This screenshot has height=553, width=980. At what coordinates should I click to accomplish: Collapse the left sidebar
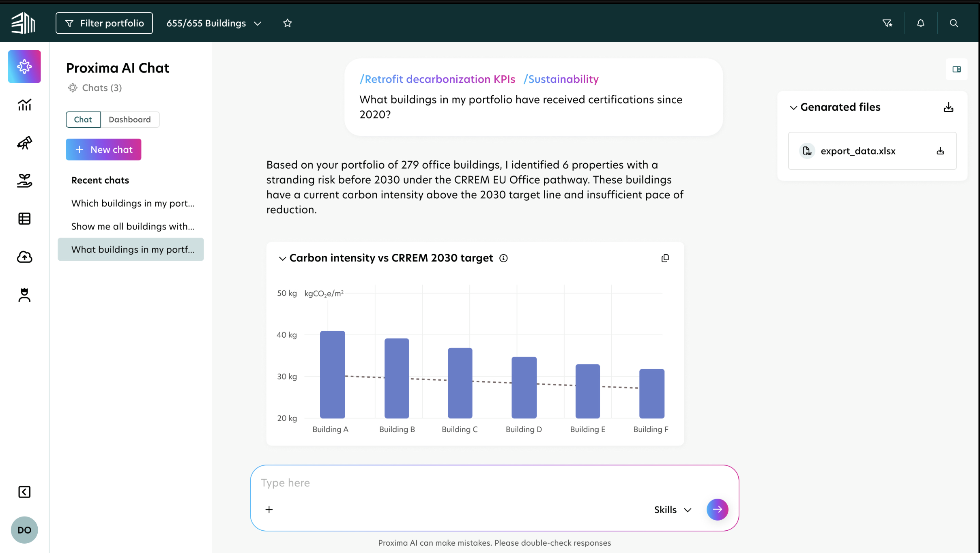(x=24, y=492)
